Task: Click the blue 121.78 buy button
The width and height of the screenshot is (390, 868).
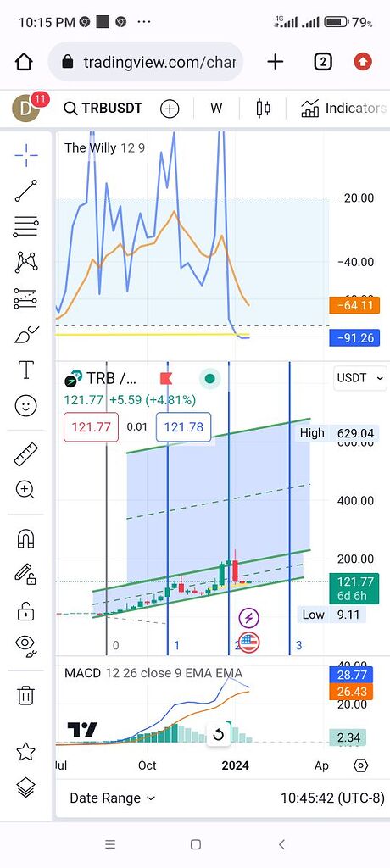Action: [x=183, y=427]
